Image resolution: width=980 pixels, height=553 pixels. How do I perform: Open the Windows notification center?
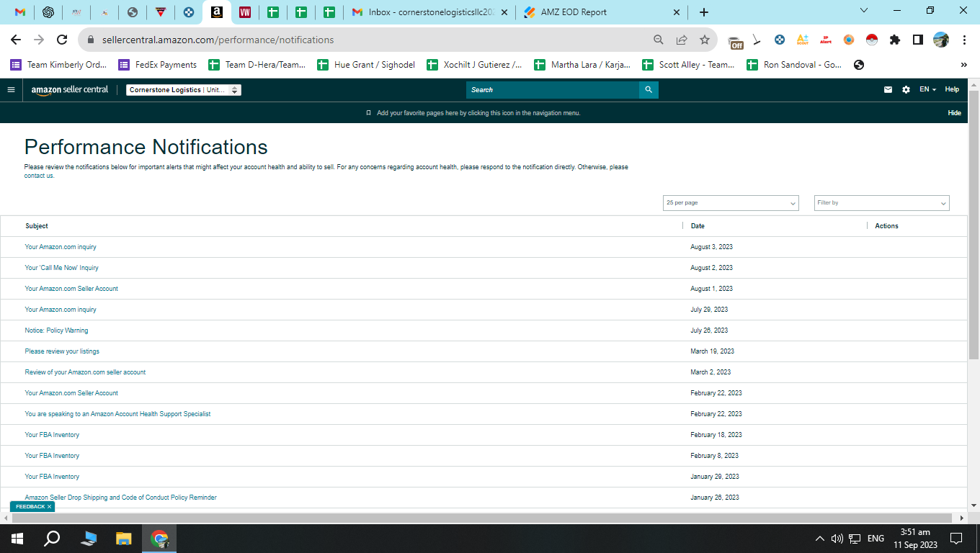point(956,539)
